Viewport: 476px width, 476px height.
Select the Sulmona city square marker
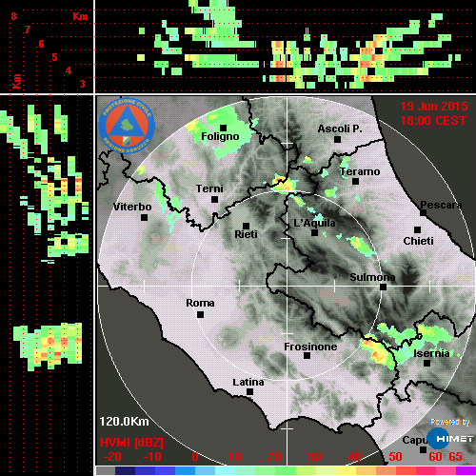point(384,288)
